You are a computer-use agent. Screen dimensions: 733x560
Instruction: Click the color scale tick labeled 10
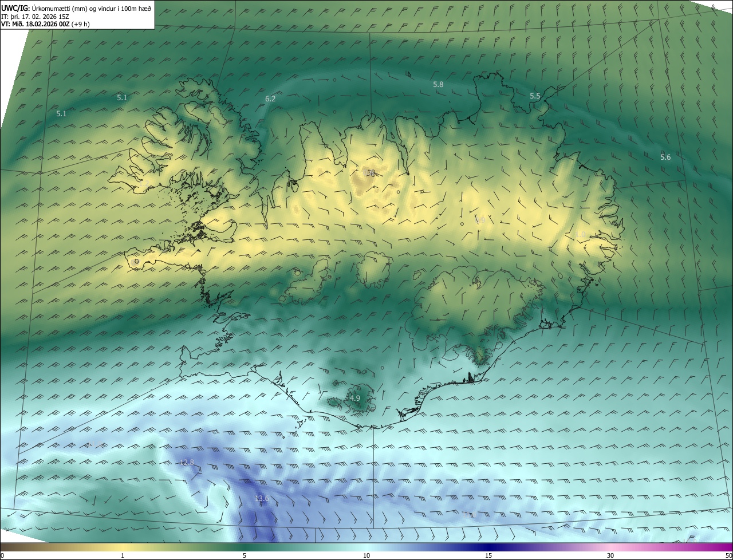point(366,555)
